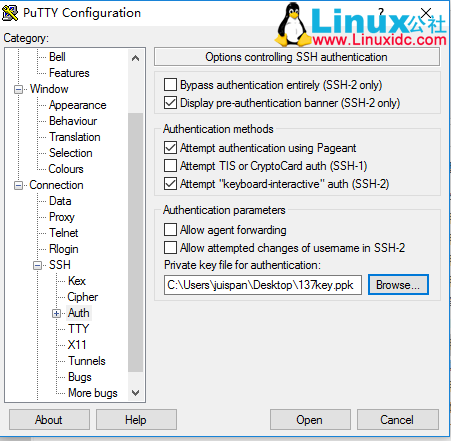Collapse the SSH tree node
Screen dimensions: 451x441
37,265
